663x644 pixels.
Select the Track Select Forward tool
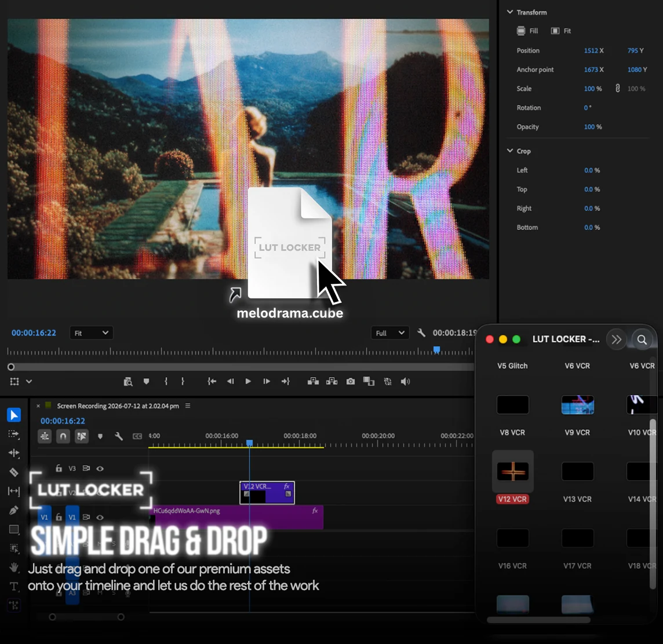point(13,434)
